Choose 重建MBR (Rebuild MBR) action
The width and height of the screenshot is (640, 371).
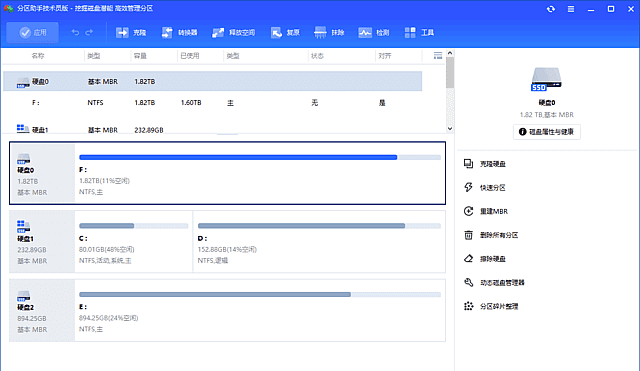tap(486, 211)
